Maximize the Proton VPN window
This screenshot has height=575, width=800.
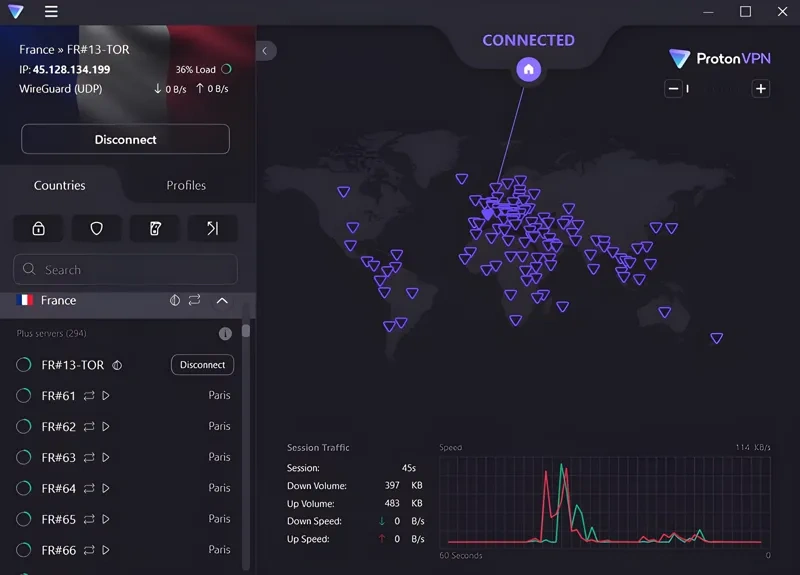point(745,11)
